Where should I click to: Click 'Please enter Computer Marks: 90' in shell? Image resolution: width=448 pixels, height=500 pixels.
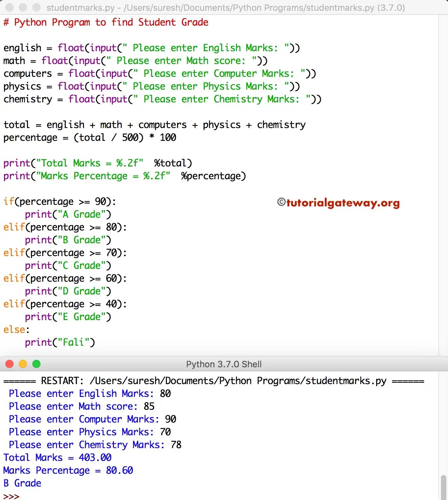[x=92, y=419]
